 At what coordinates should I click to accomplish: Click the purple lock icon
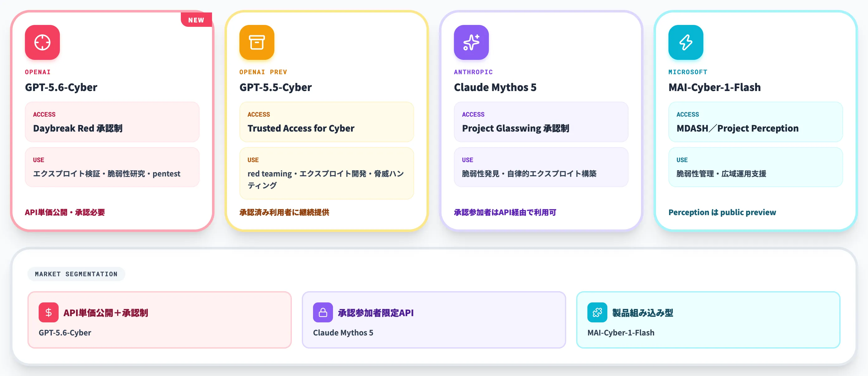pos(323,312)
